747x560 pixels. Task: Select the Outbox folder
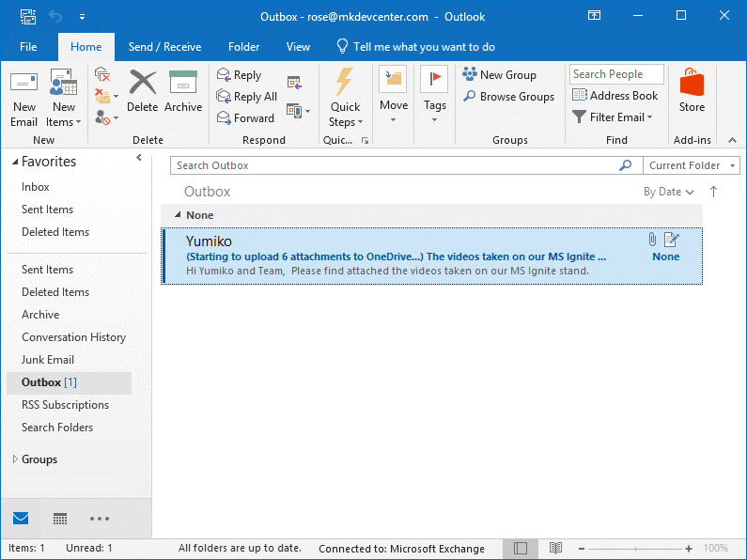tap(70, 382)
